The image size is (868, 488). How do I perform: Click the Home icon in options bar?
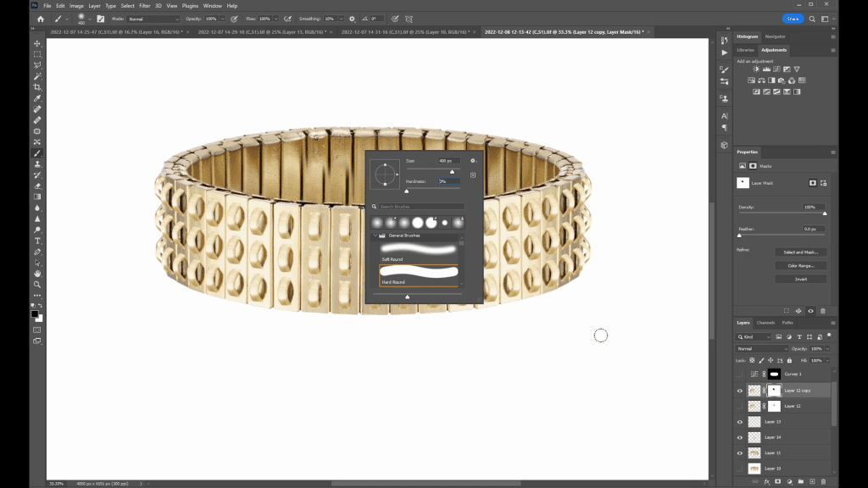[x=41, y=19]
